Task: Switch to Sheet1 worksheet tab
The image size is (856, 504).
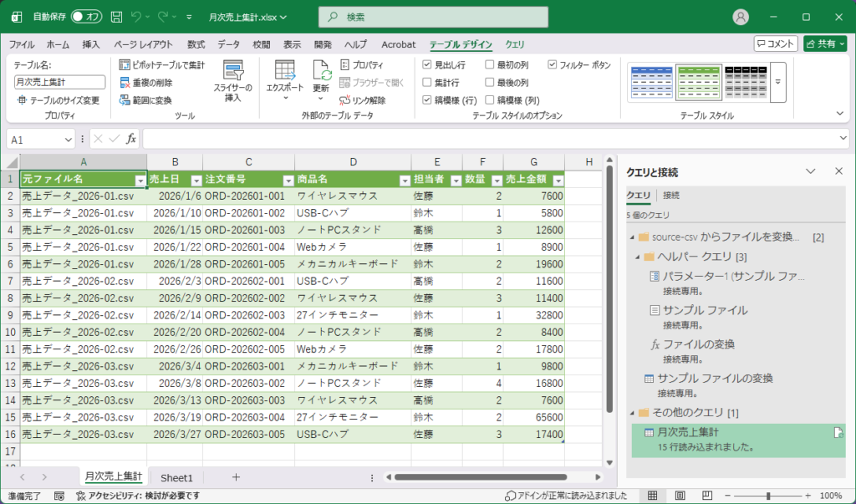Action: (176, 478)
